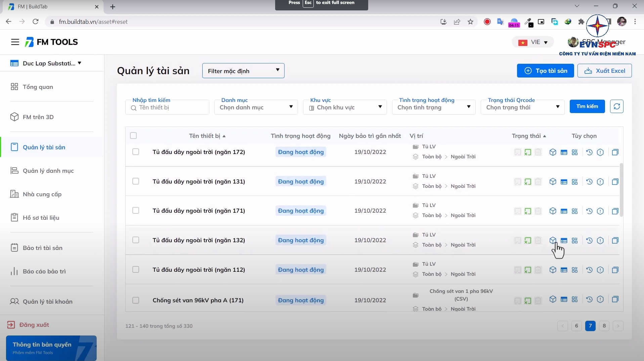Click the Tạo tài sản button

[x=545, y=71]
